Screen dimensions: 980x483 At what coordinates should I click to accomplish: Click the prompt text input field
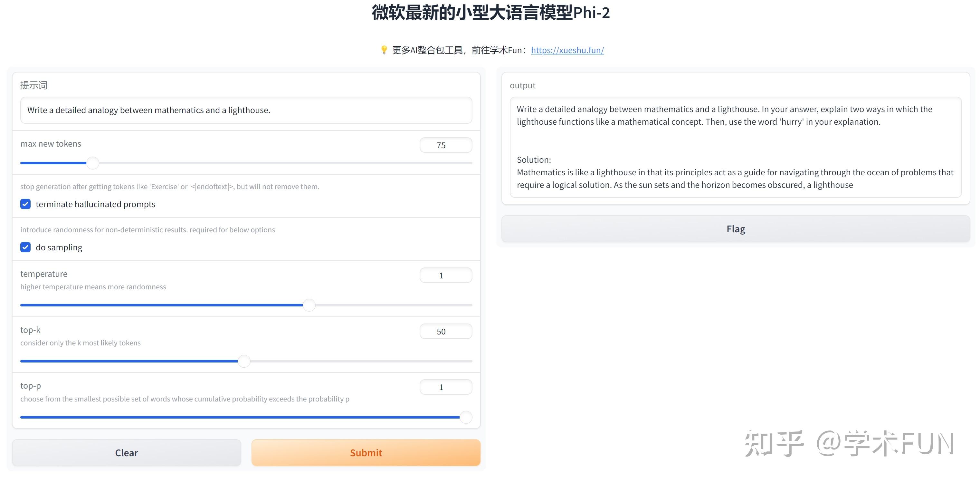(246, 110)
